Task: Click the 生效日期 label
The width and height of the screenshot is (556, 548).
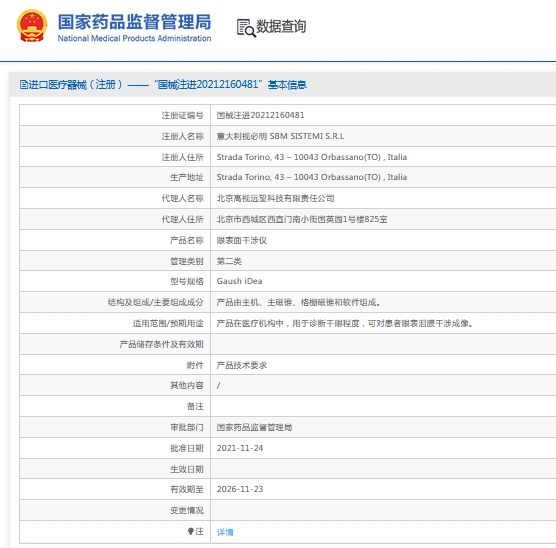Action: click(x=187, y=469)
